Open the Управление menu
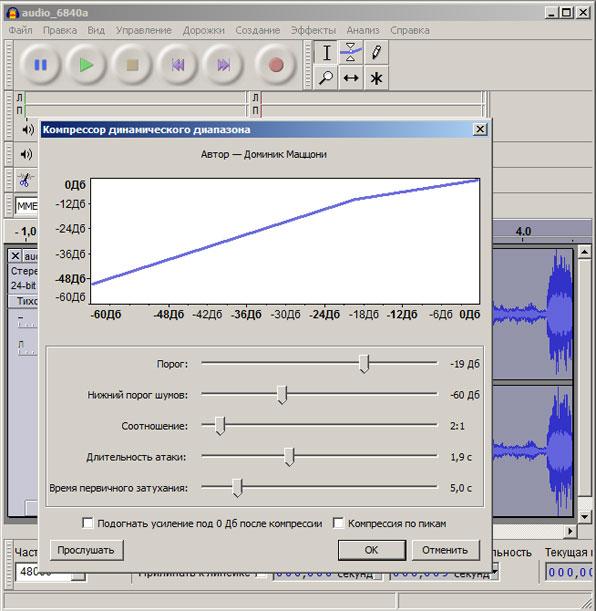 (x=144, y=30)
